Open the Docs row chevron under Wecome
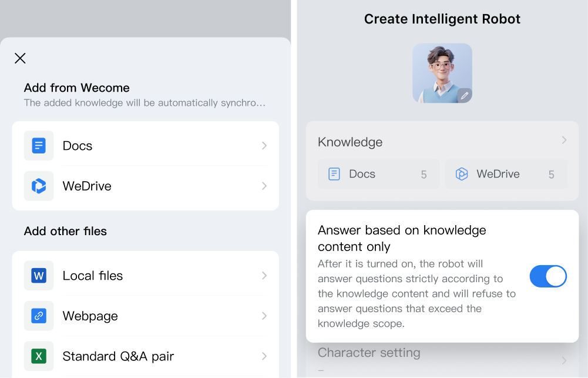 pyautogui.click(x=264, y=146)
